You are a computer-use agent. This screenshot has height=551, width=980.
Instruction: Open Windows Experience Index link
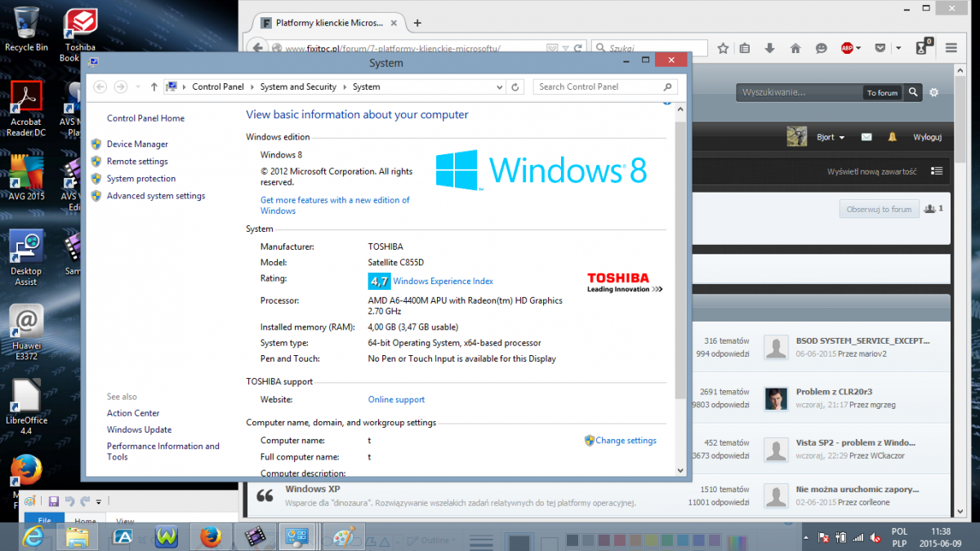(443, 281)
